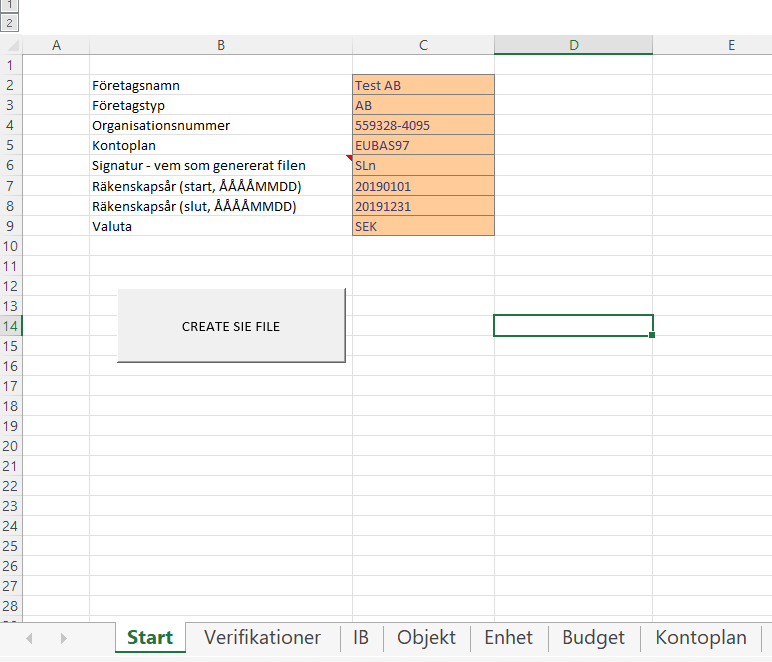Click outline level 1 button
The width and height of the screenshot is (772, 662).
pyautogui.click(x=10, y=5)
